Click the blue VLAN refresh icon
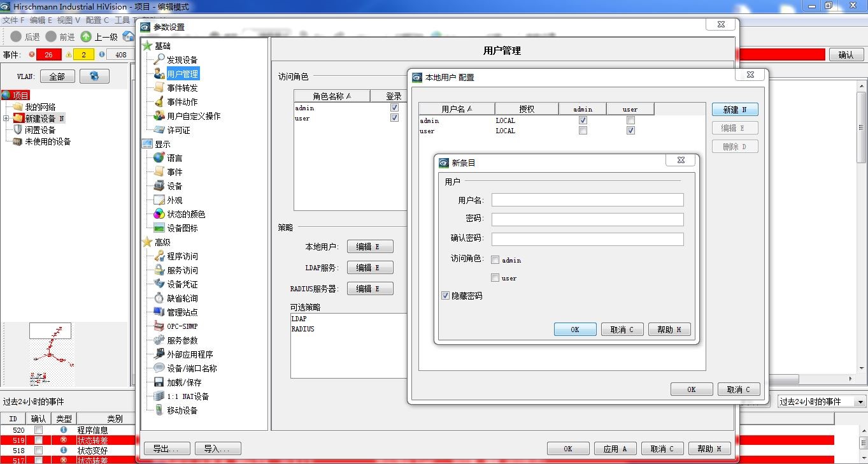Image resolution: width=868 pixels, height=464 pixels. pos(95,76)
